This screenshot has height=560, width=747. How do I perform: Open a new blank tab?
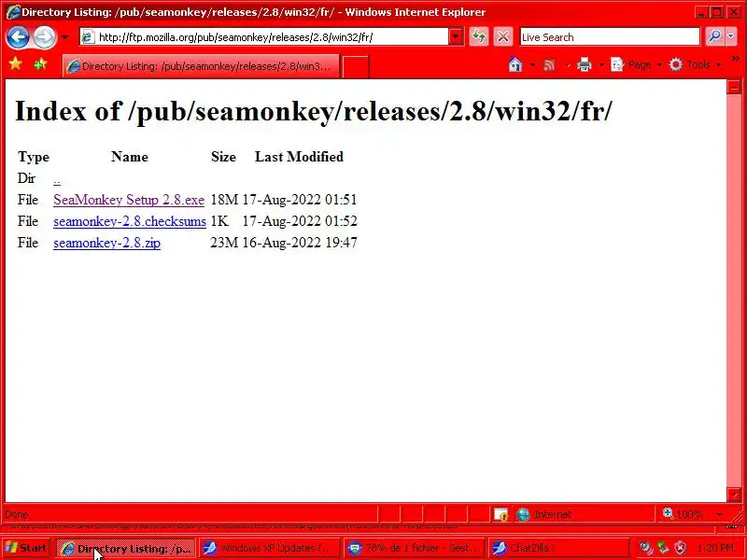pyautogui.click(x=356, y=66)
